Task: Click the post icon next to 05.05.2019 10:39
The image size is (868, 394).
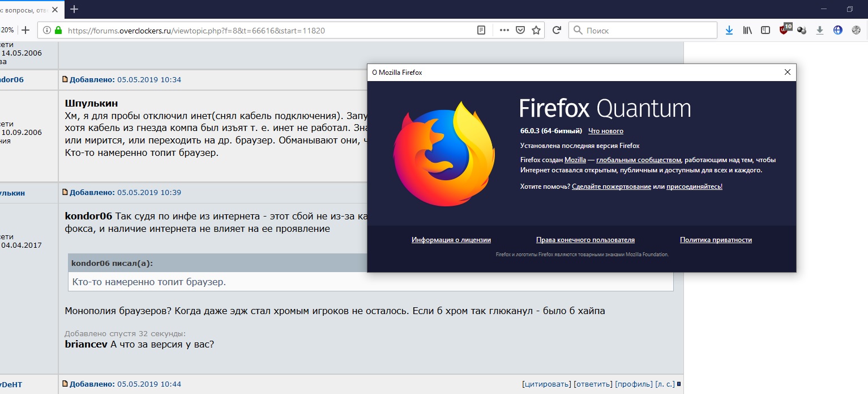Action: tap(65, 193)
